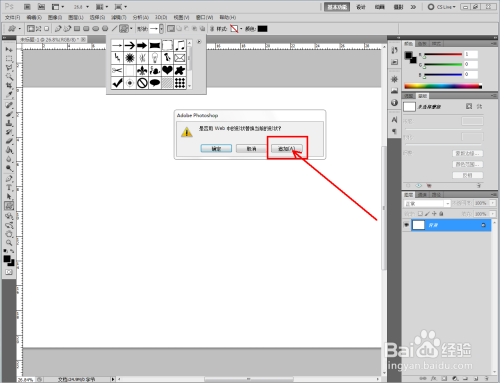Open the Window menu
This screenshot has width=500, height=383.
tap(204, 17)
